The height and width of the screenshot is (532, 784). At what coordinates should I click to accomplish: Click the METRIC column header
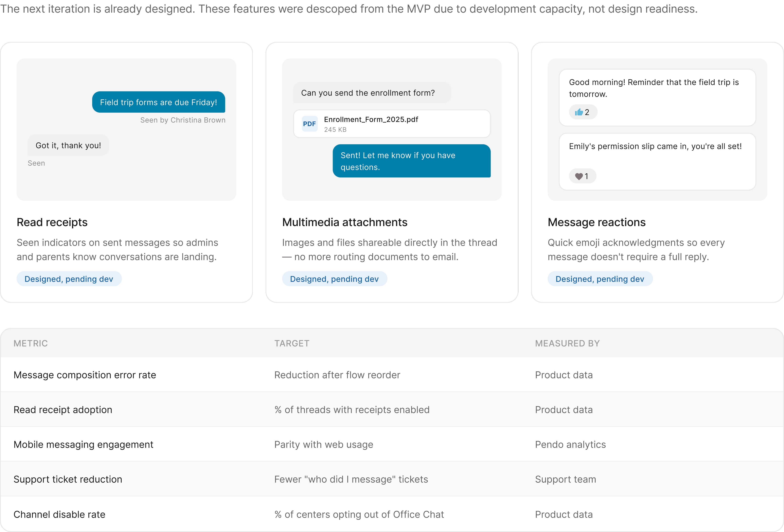click(31, 343)
